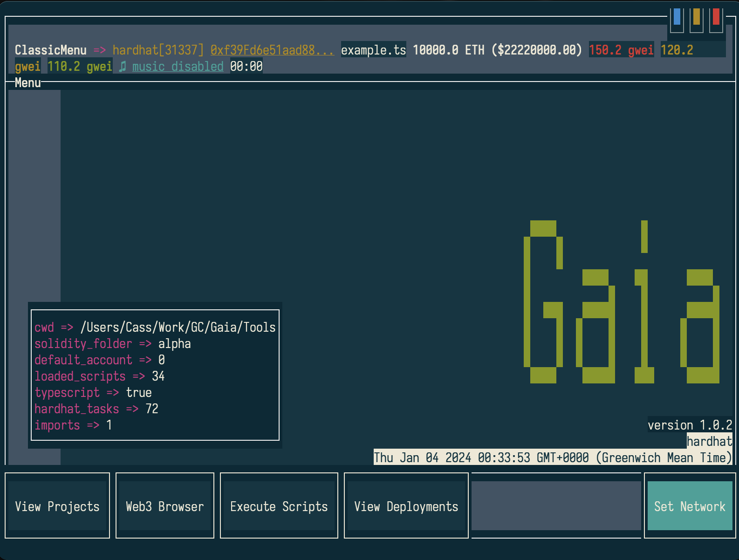Click the typescript => true row
Viewport: 739px width, 560px height.
point(93,392)
